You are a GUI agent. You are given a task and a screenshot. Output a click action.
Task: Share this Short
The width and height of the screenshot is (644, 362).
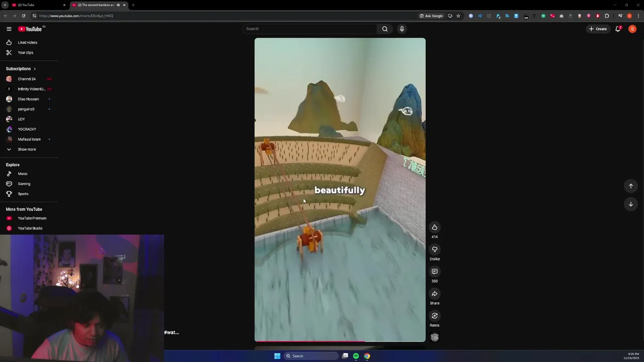click(x=435, y=294)
